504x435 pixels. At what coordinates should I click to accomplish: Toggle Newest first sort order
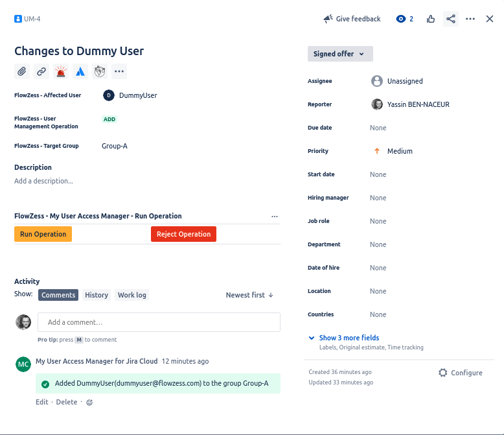(x=249, y=295)
